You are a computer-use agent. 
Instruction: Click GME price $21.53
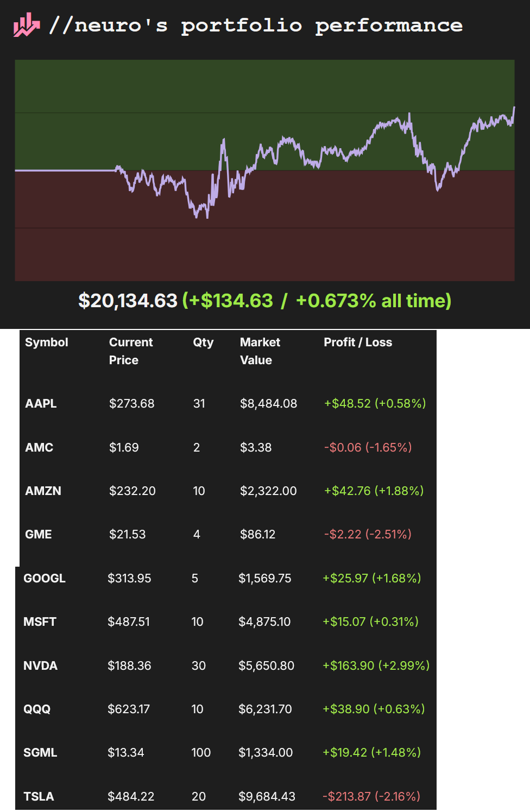tap(128, 535)
